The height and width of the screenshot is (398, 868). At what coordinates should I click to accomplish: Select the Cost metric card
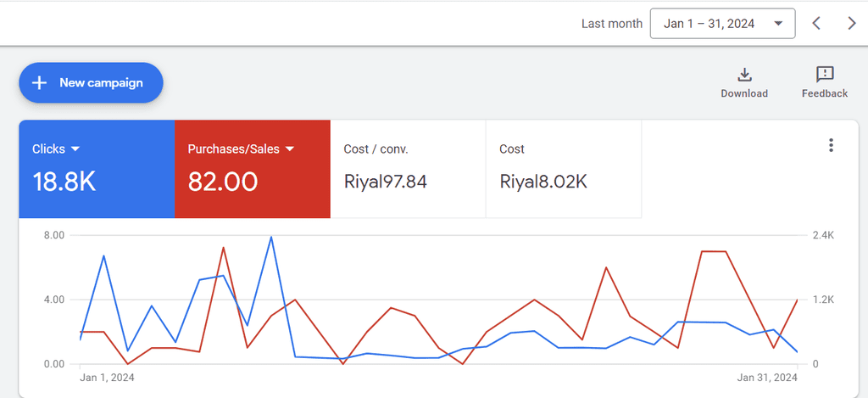tap(564, 169)
